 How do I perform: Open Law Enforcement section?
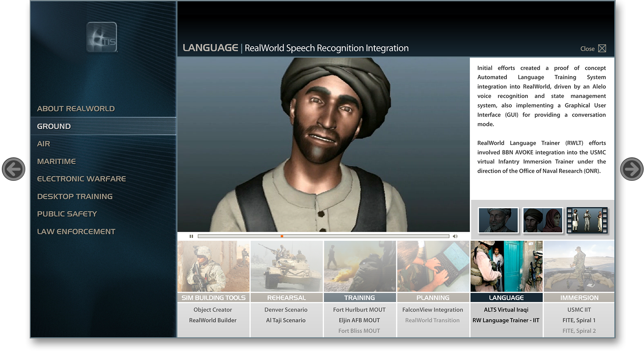tap(76, 231)
